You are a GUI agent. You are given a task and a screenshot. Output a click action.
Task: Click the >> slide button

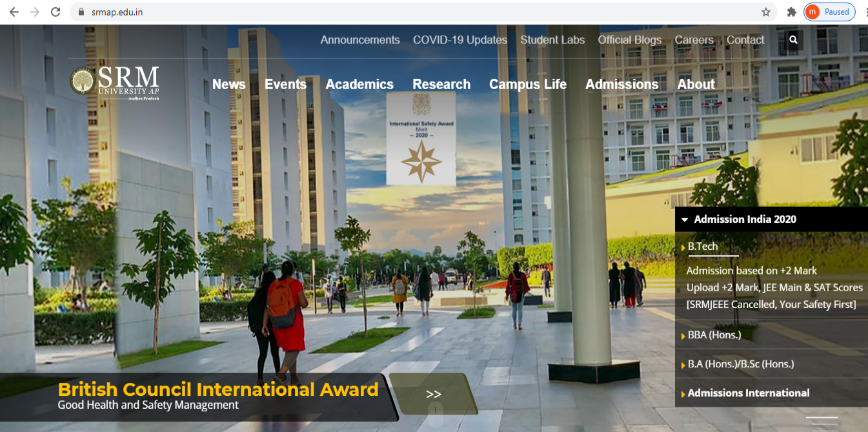[x=434, y=394]
